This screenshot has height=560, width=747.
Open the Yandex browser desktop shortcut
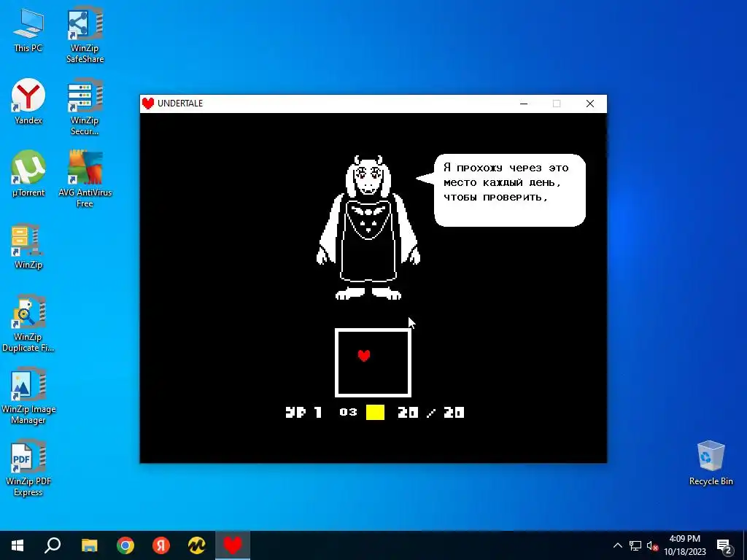28,102
